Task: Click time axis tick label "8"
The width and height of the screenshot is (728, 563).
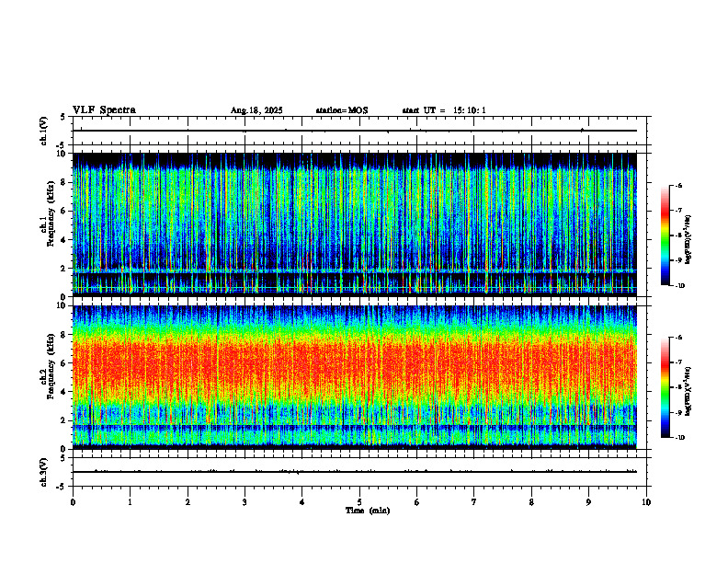Action: [x=531, y=502]
